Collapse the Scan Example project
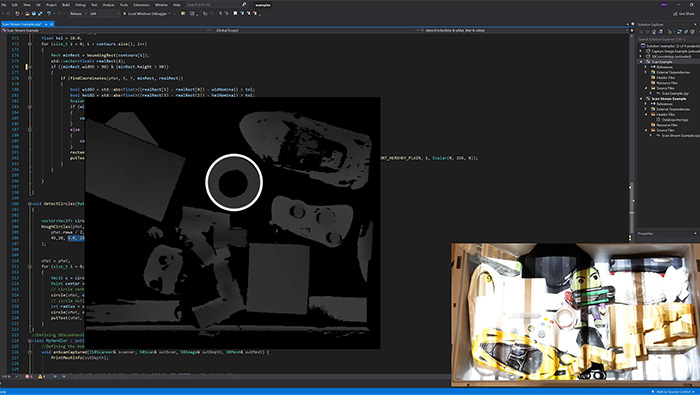700x395 pixels. pyautogui.click(x=641, y=62)
